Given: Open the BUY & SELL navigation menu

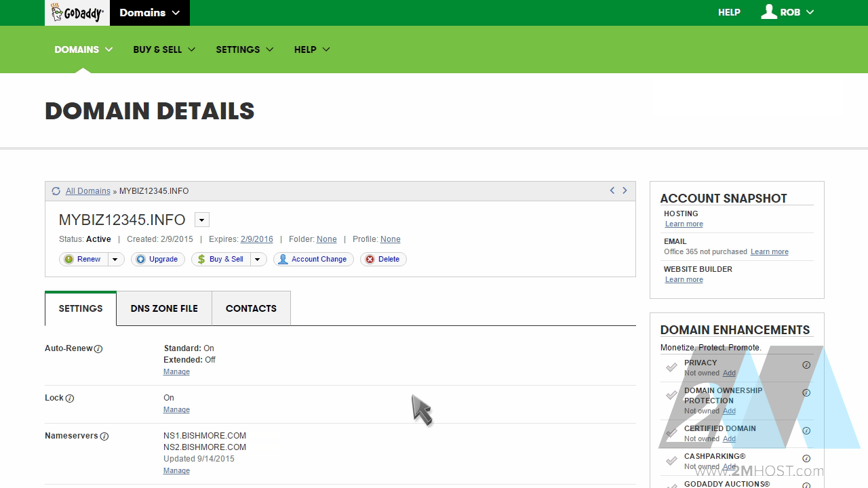Looking at the screenshot, I should click(x=164, y=49).
